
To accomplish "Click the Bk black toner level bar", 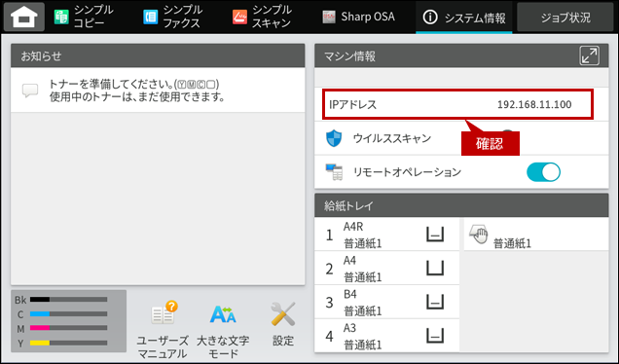I will [x=69, y=300].
